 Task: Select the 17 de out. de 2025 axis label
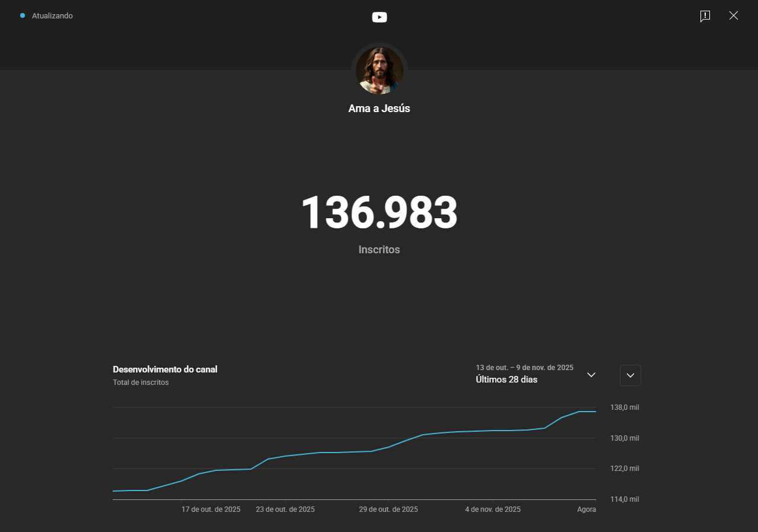pyautogui.click(x=211, y=509)
